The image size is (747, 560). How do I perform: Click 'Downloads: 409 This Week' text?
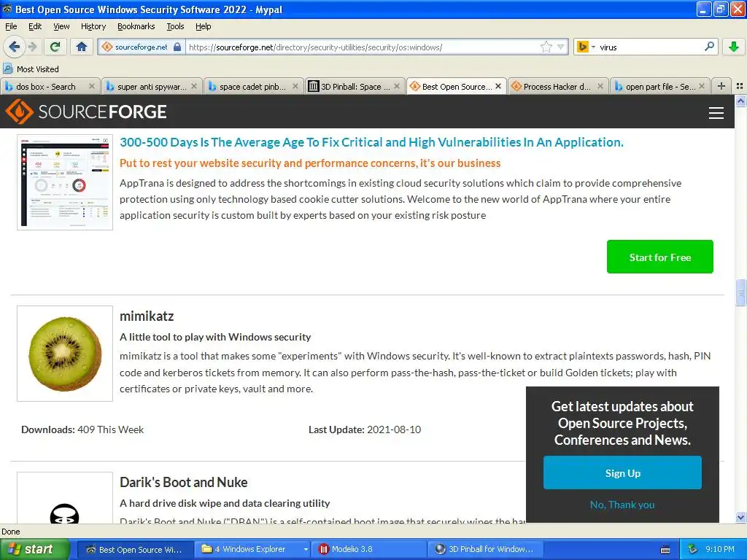click(x=82, y=429)
